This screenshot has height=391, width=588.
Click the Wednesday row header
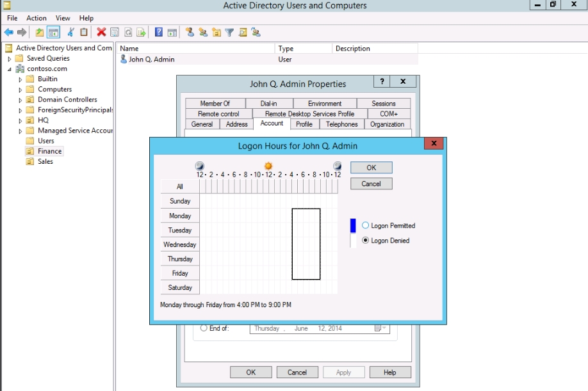(x=180, y=244)
